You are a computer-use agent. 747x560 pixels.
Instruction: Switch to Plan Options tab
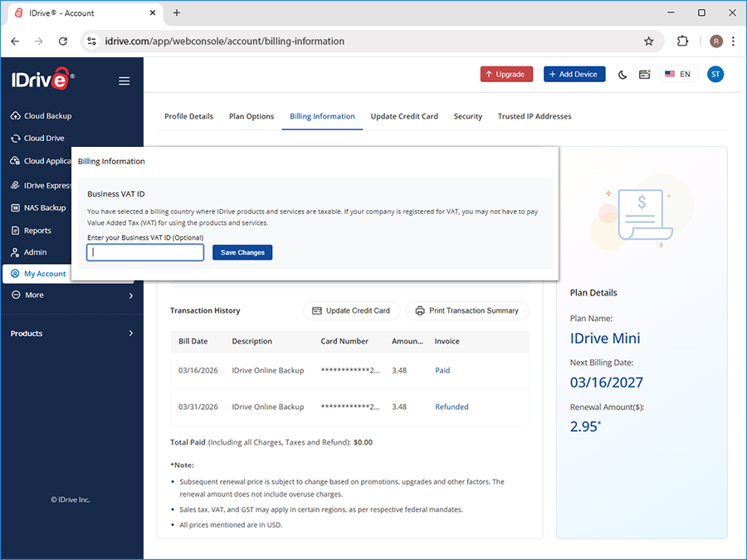pos(251,116)
